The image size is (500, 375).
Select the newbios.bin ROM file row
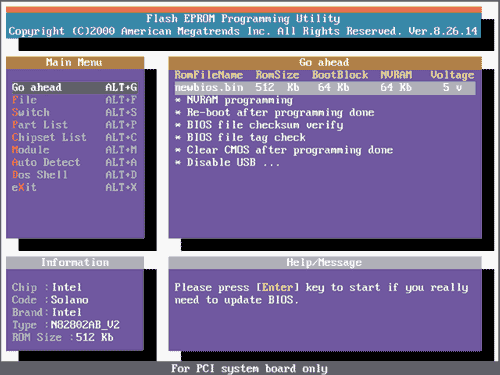(325, 88)
